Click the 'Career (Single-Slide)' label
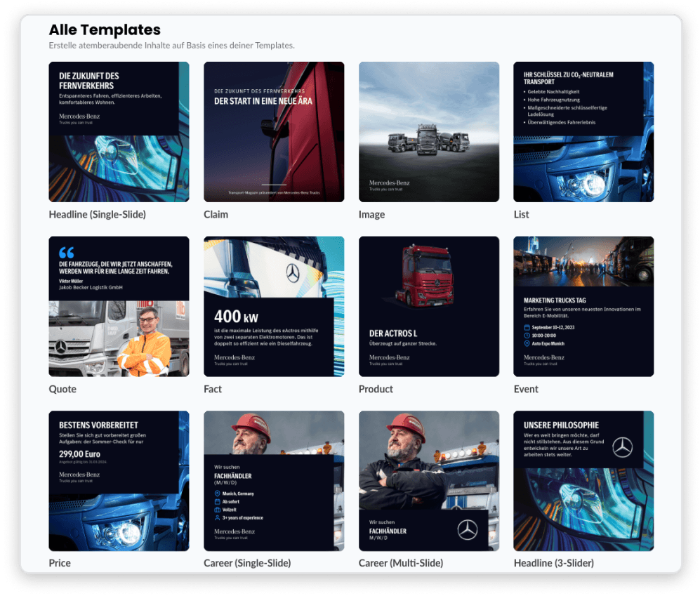700x596 pixels. pyautogui.click(x=247, y=563)
